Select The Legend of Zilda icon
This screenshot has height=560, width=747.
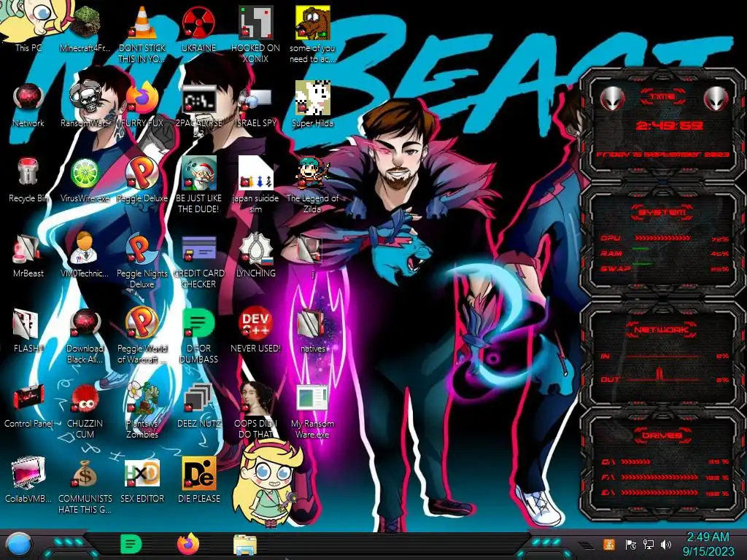tap(312, 174)
